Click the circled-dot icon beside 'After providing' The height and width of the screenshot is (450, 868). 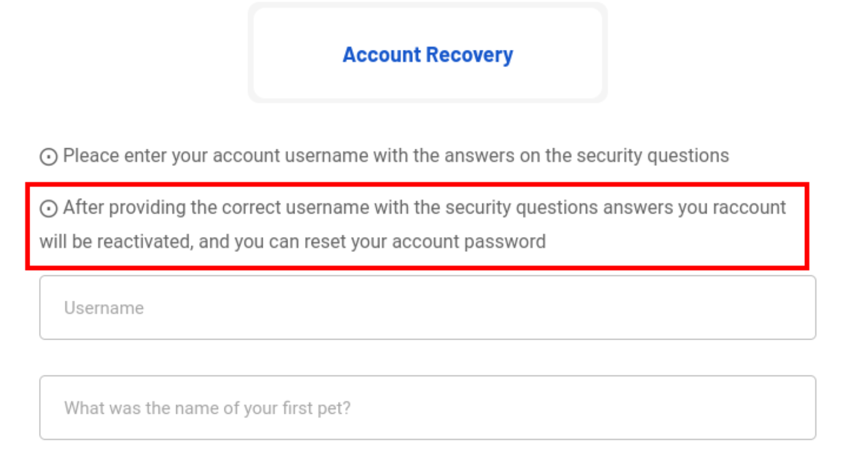48,209
